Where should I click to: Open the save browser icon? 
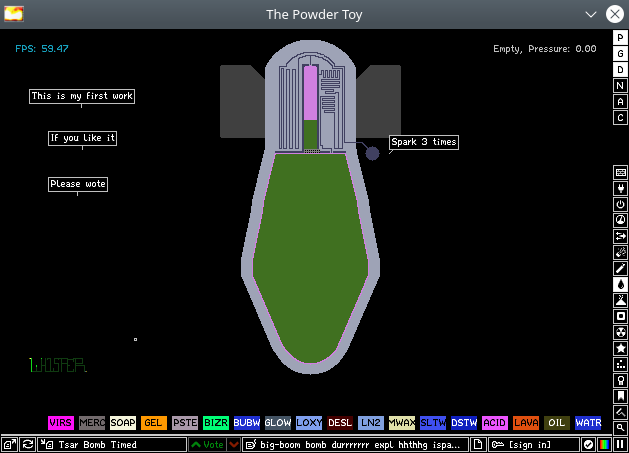point(10,445)
